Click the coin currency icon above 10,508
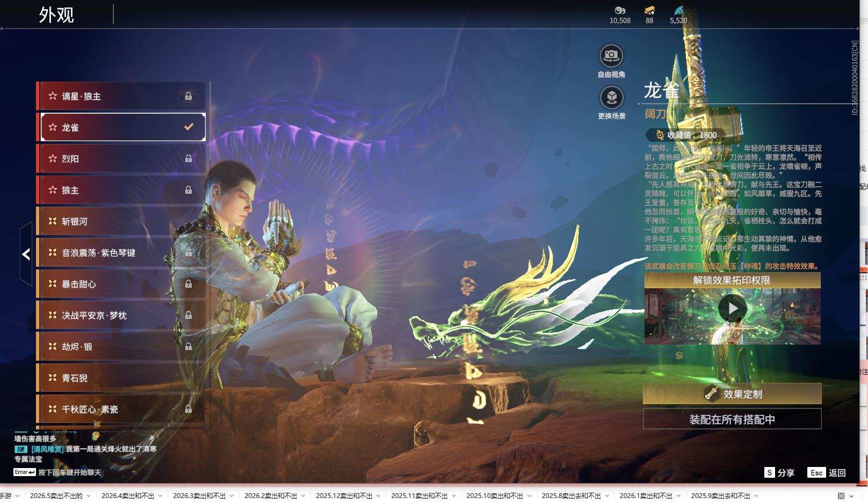 tap(620, 10)
